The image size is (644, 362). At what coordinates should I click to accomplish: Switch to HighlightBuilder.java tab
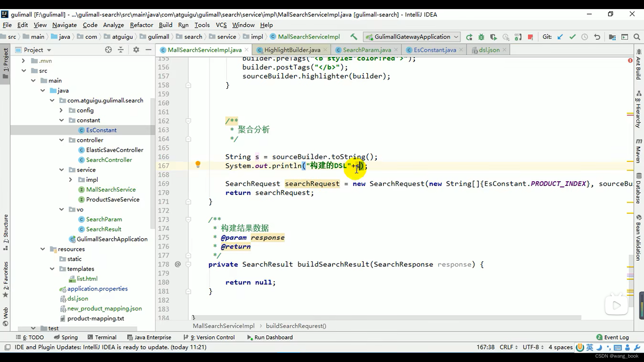coord(292,50)
